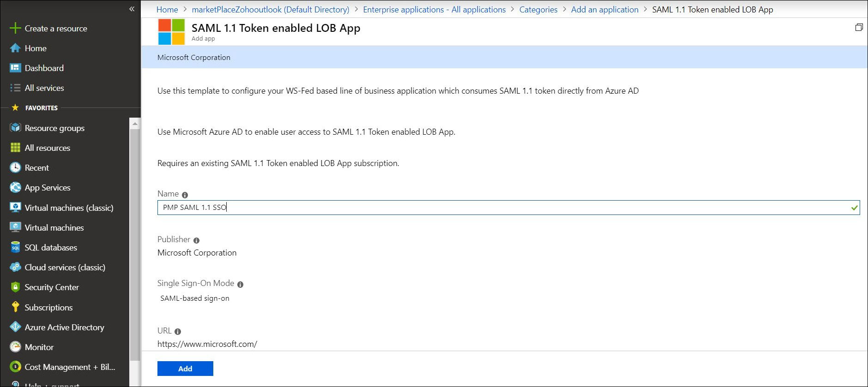
Task: Click the restore window icon of the blade
Action: click(x=859, y=27)
